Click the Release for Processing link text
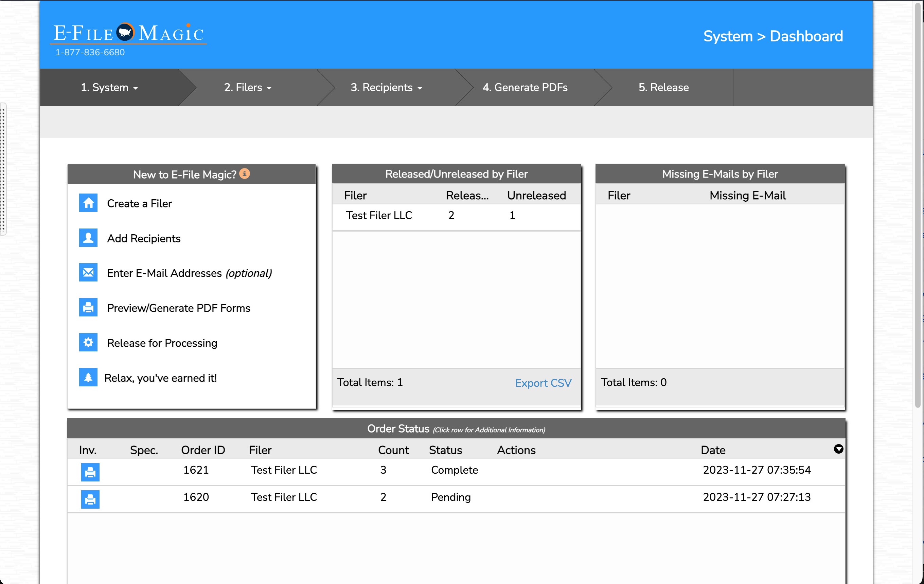The width and height of the screenshot is (924, 584). 162,343
